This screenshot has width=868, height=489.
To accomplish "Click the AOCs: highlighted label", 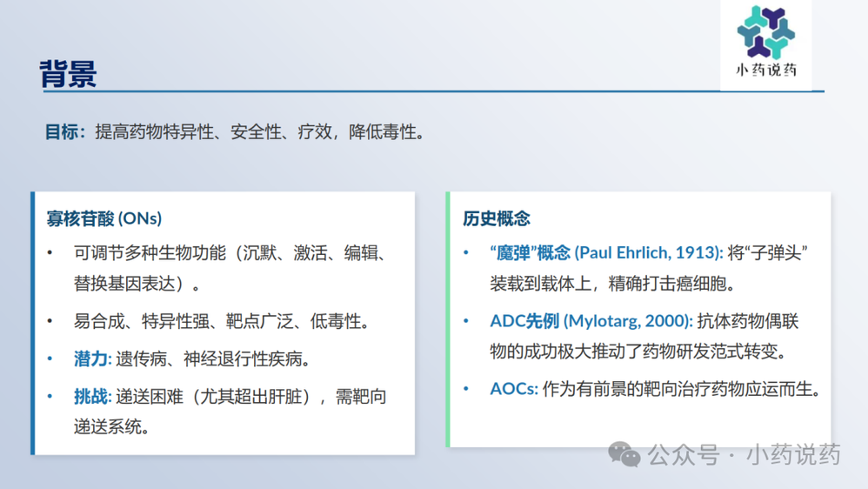I will [514, 389].
